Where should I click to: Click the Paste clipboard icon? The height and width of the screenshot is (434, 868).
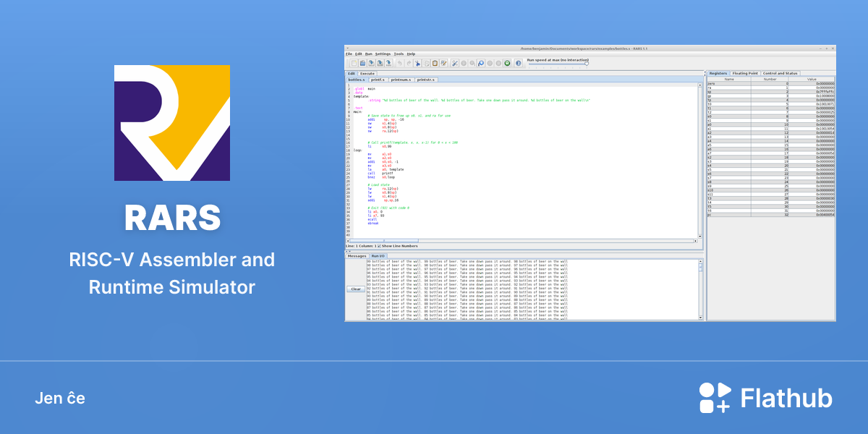pos(435,63)
